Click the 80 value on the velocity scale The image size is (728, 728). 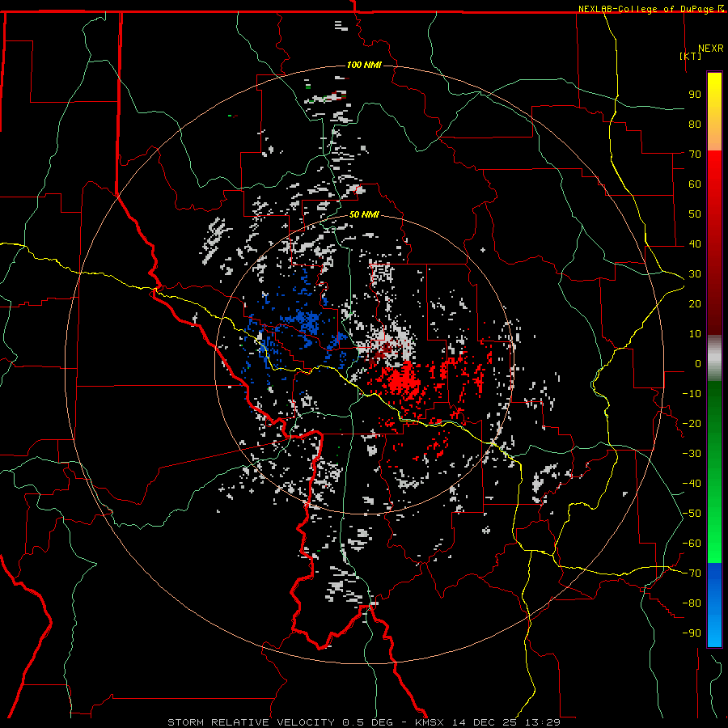(695, 125)
